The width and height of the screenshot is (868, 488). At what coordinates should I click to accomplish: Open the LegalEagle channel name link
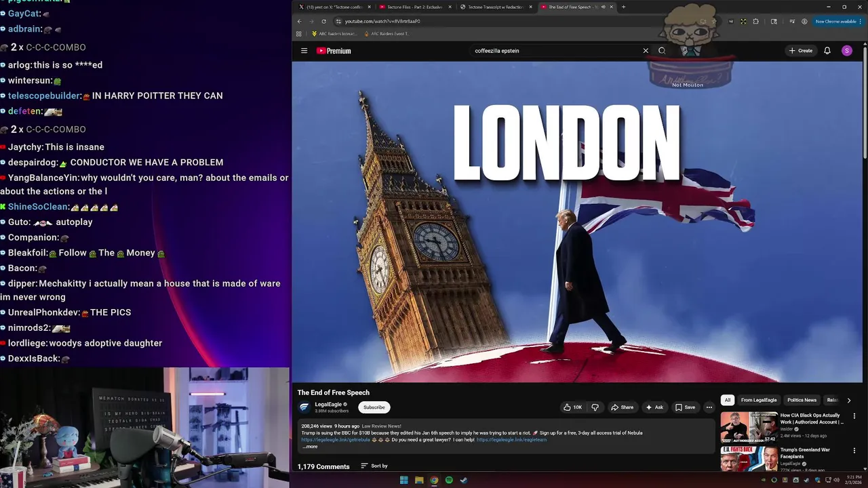tap(328, 405)
